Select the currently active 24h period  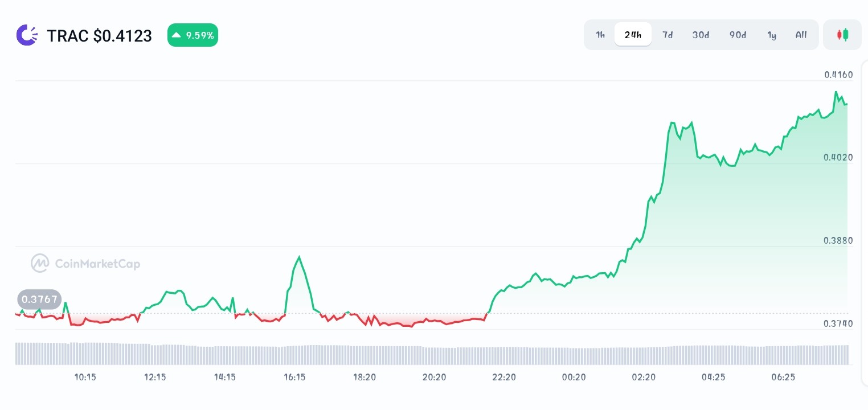point(633,34)
